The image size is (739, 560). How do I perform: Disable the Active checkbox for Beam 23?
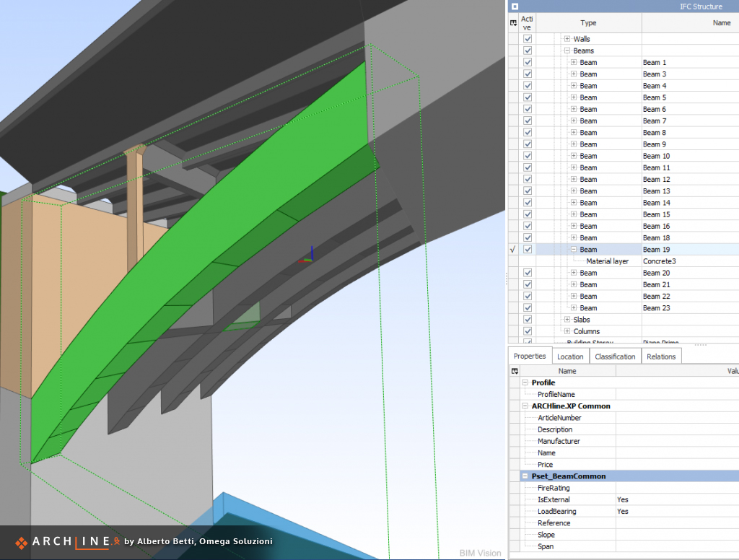pos(528,308)
